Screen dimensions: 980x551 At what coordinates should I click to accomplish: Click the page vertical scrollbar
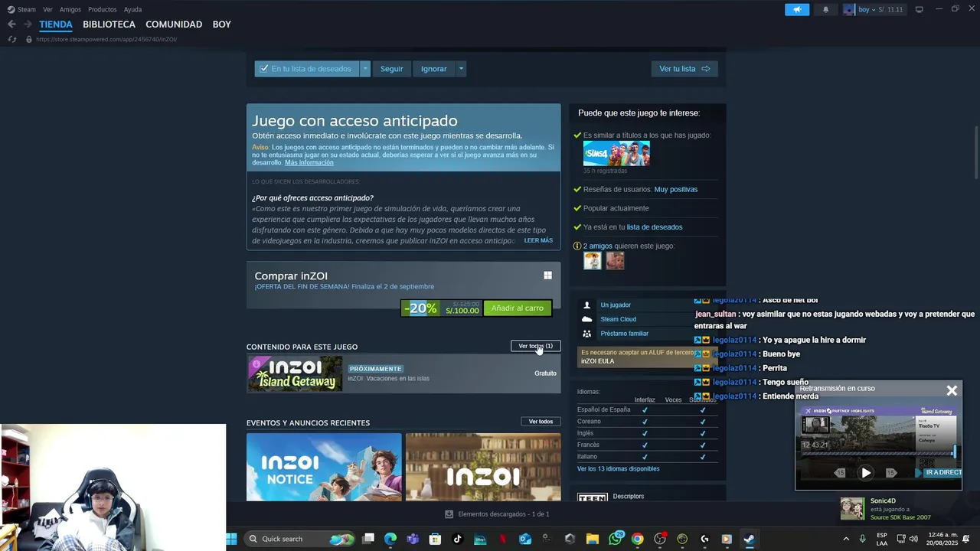976,153
